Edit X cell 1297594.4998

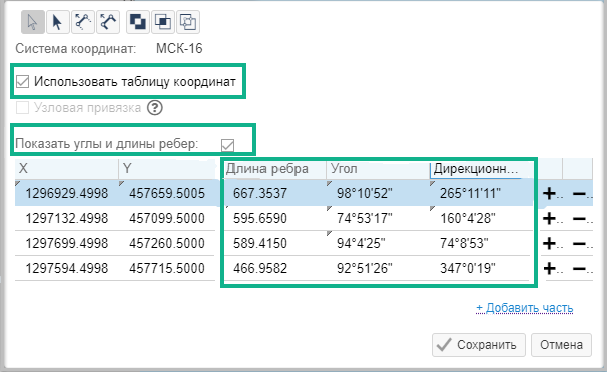point(67,268)
